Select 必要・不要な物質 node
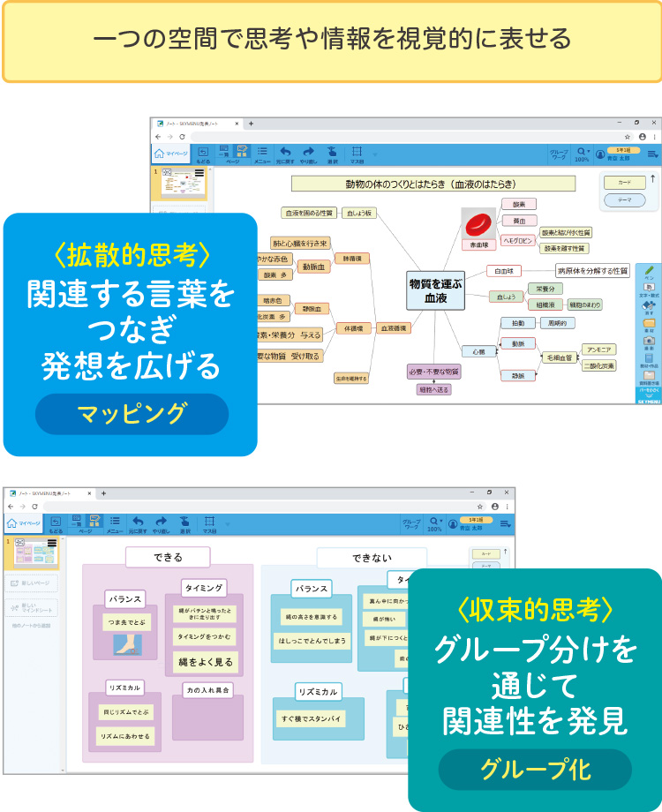Screen dimensions: 662x812 (434, 372)
